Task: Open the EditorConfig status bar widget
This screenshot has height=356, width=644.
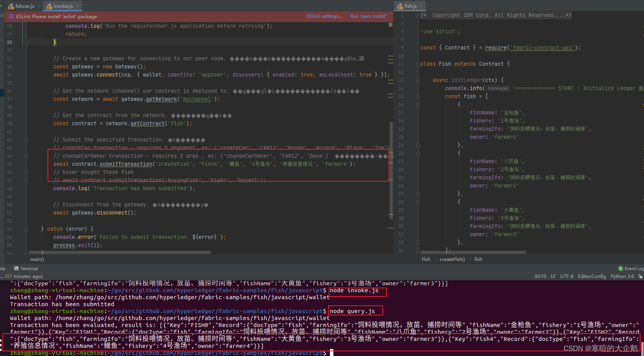Action: click(592, 276)
